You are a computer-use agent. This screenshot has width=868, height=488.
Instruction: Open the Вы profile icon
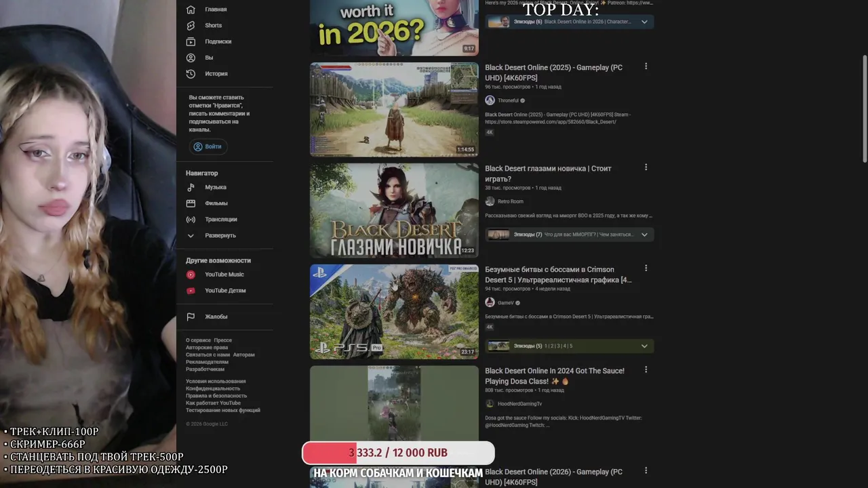tap(191, 58)
